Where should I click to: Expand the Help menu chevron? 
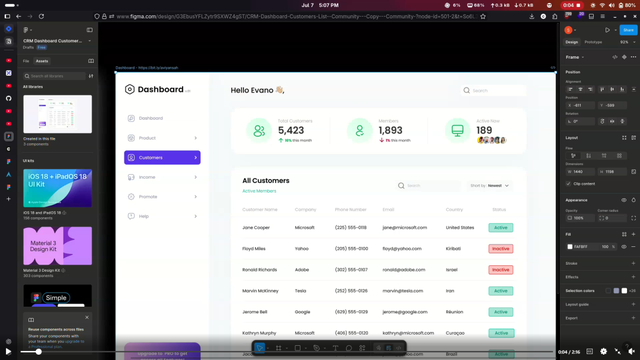[x=196, y=216]
